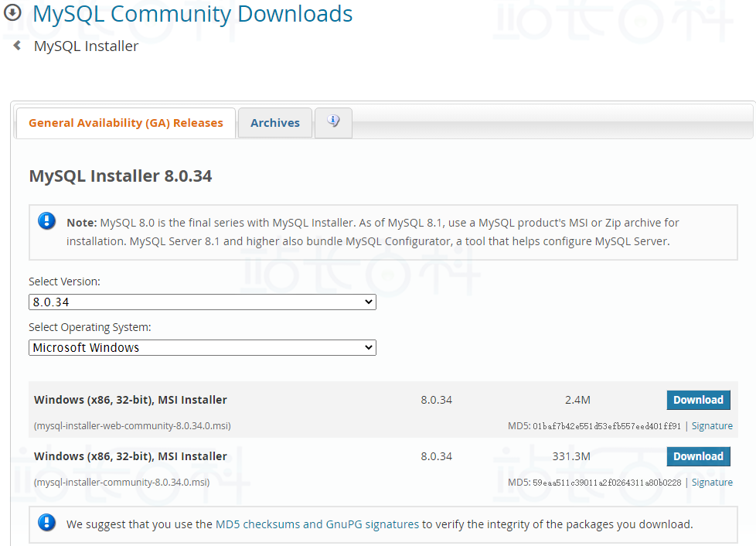Click the MySQL Community Downloads heading
756x546 pixels.
click(192, 13)
